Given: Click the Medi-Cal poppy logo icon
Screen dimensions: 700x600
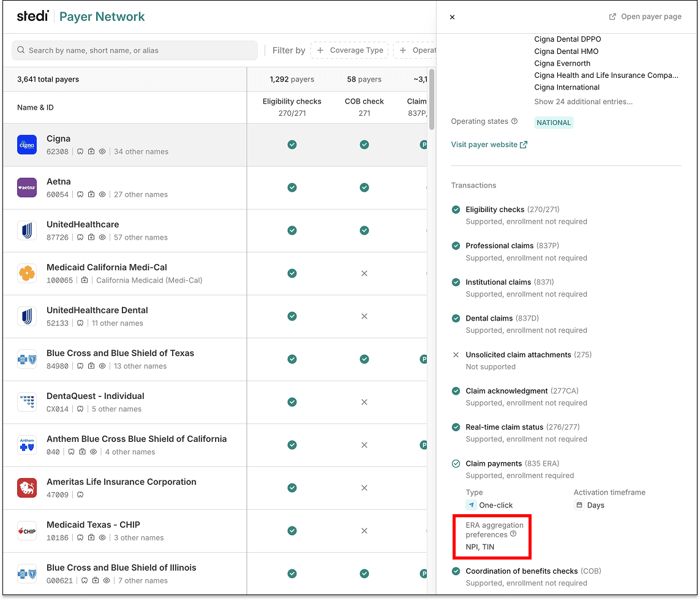Looking at the screenshot, I should pos(27,273).
